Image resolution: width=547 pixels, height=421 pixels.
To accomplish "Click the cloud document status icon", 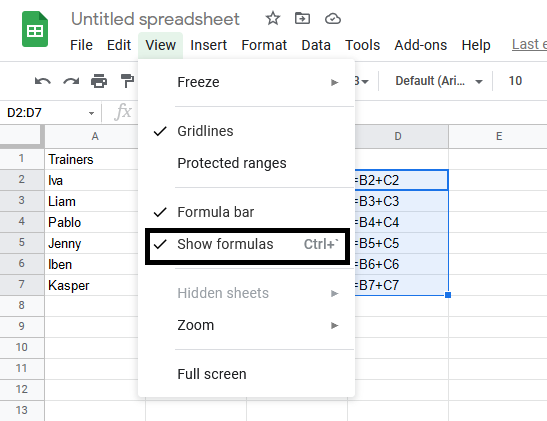I will 332,18.
